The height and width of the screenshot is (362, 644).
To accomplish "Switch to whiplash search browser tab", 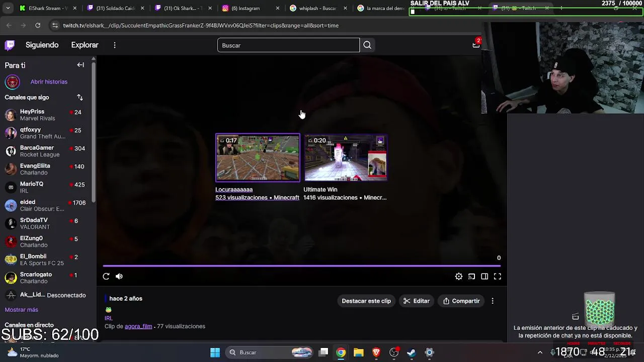I will [x=318, y=8].
